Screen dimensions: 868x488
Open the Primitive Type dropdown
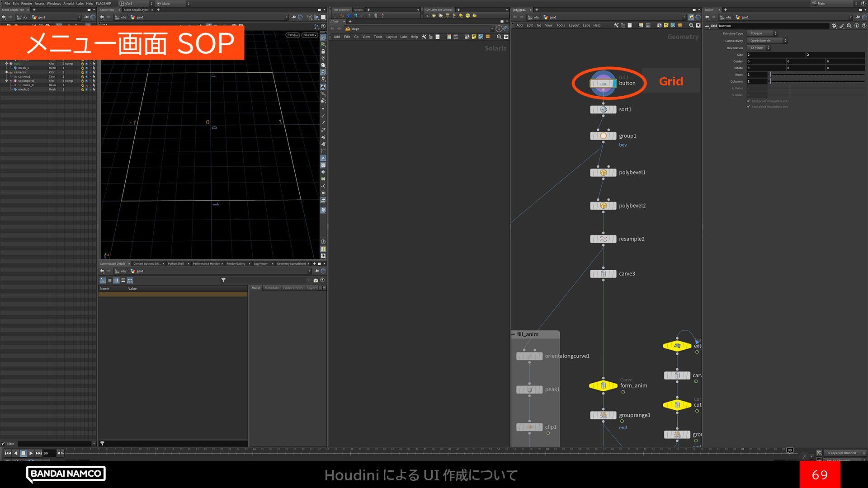[762, 33]
